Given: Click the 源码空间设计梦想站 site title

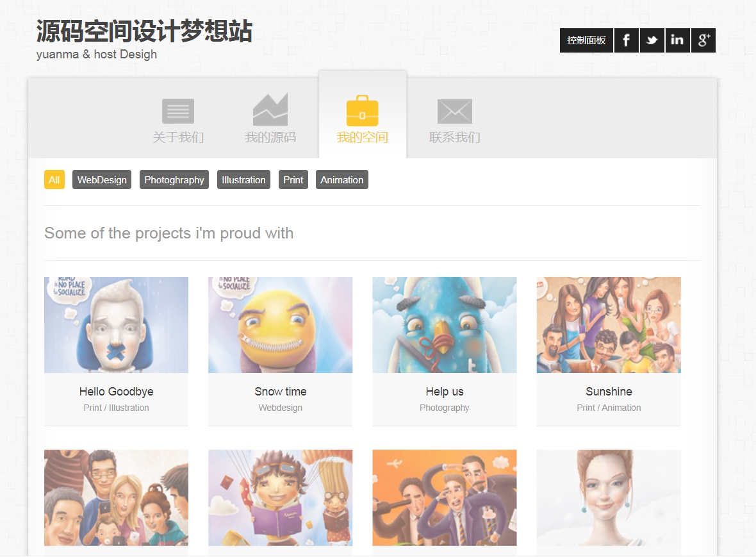Looking at the screenshot, I should click(144, 31).
